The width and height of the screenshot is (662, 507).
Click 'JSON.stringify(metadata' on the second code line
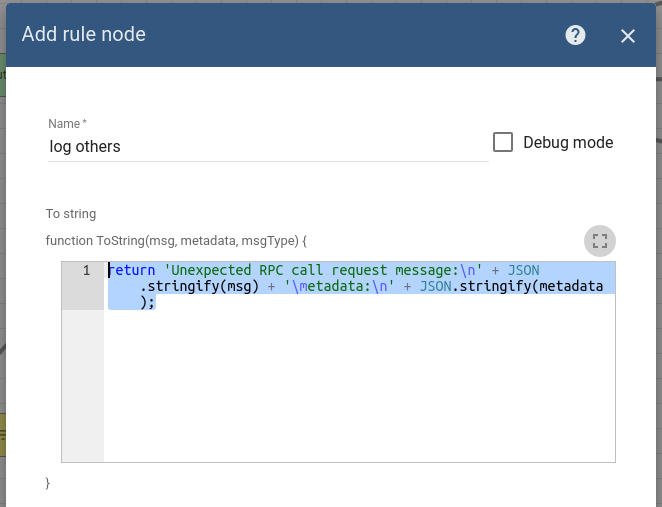511,286
